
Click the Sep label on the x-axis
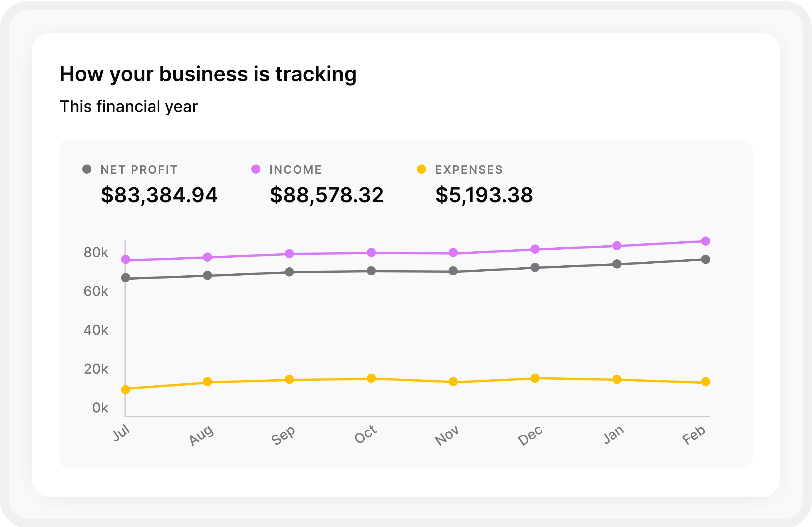[x=283, y=435]
